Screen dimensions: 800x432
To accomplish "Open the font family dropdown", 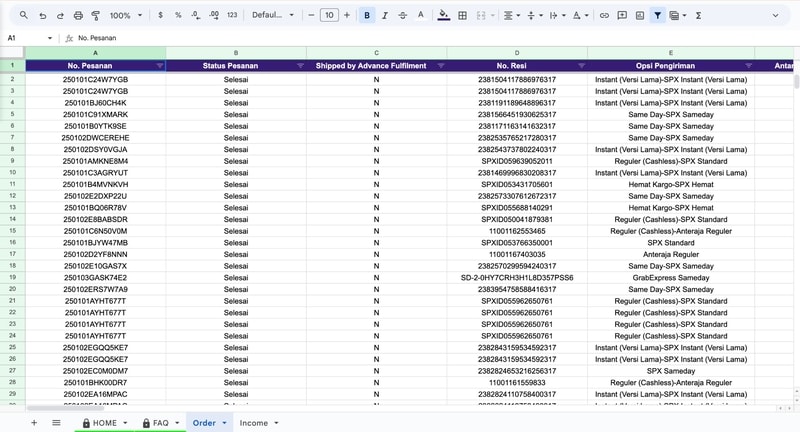I will (x=273, y=16).
